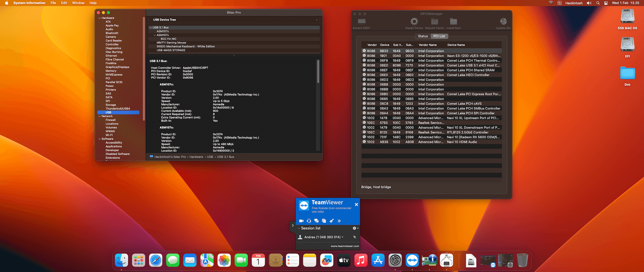Viewport: 644px width, 272px height.
Task: Open Apple TV from the Dock
Action: pos(344,260)
